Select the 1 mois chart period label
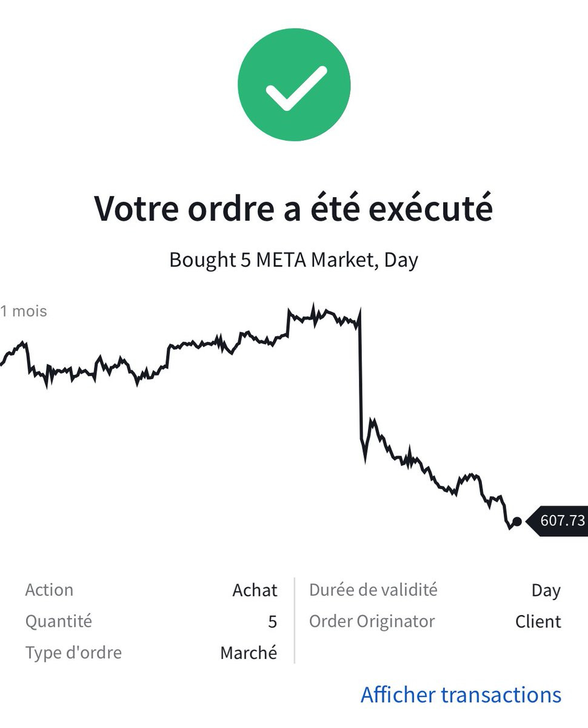Image resolution: width=588 pixels, height=728 pixels. pyautogui.click(x=24, y=311)
